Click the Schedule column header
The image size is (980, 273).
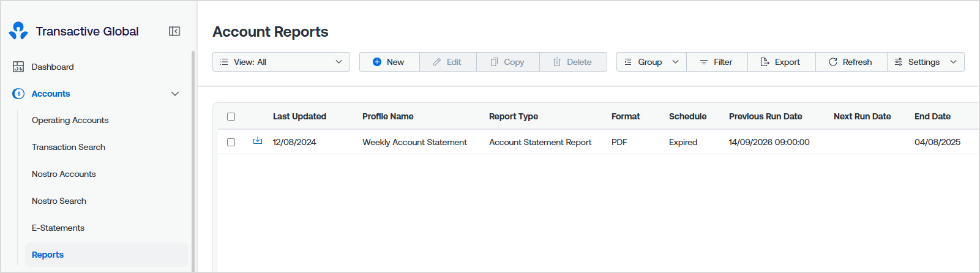(687, 116)
